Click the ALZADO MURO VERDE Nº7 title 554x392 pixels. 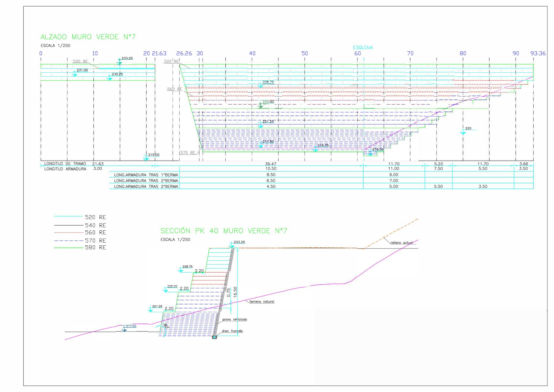pos(88,37)
